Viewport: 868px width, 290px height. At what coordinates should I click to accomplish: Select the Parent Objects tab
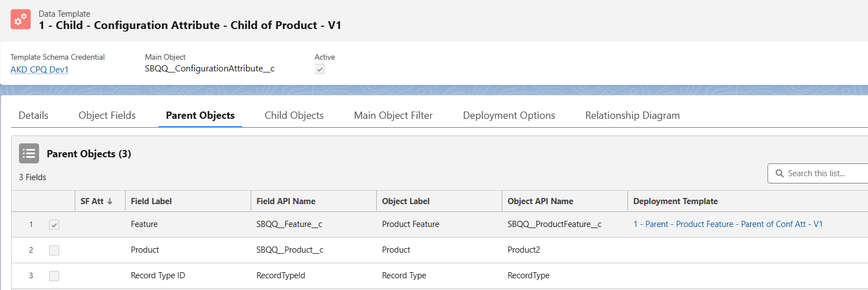200,115
